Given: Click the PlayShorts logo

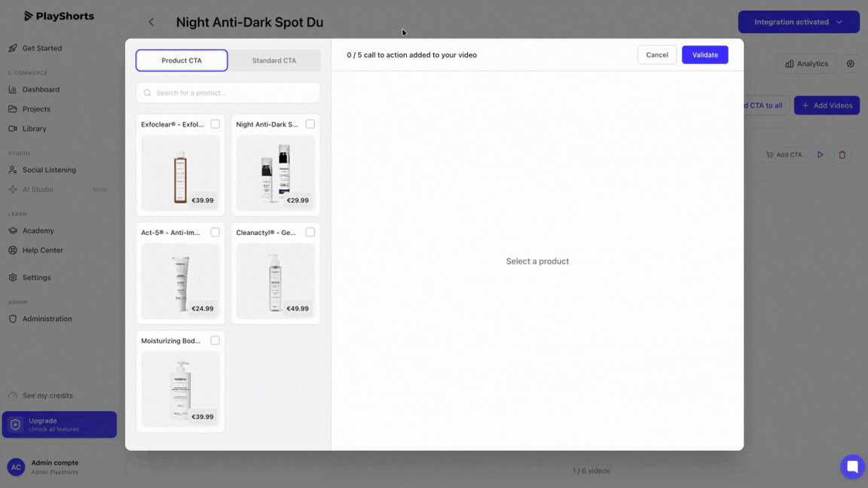Looking at the screenshot, I should 59,16.
